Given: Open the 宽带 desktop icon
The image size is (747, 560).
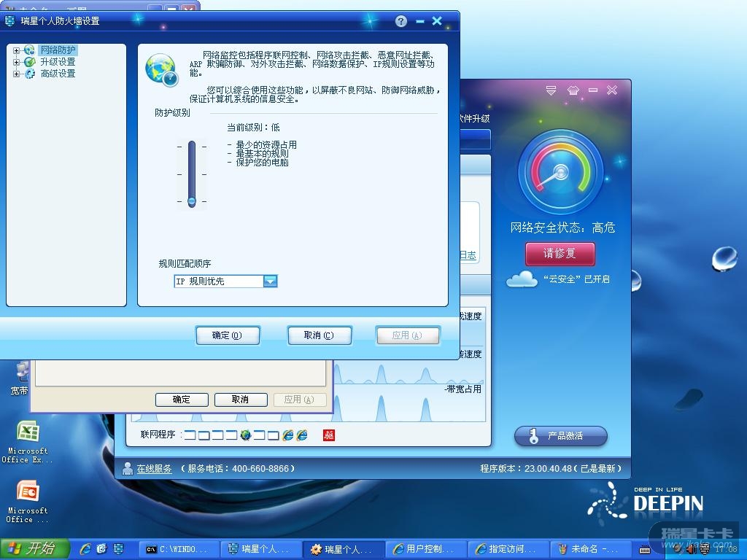Looking at the screenshot, I should (20, 378).
